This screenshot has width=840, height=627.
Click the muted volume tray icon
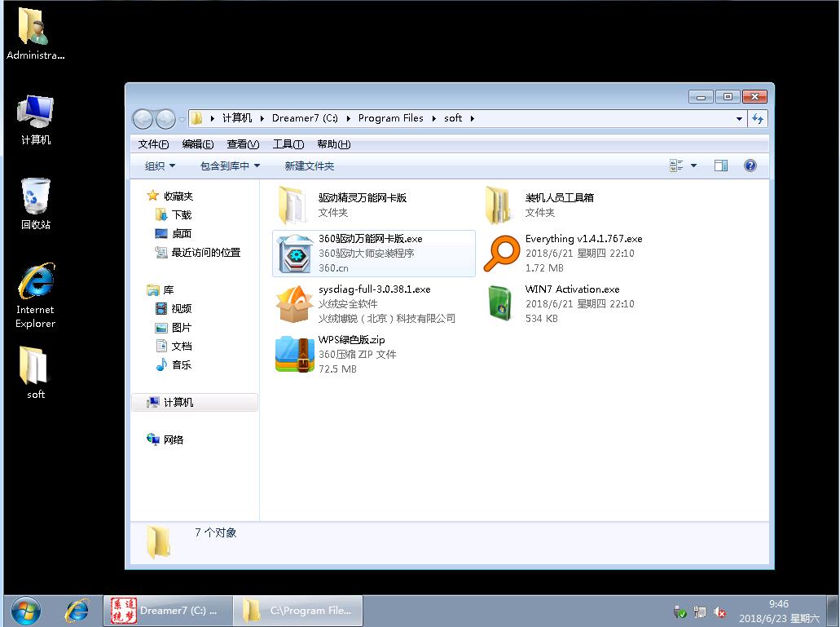pos(719,612)
